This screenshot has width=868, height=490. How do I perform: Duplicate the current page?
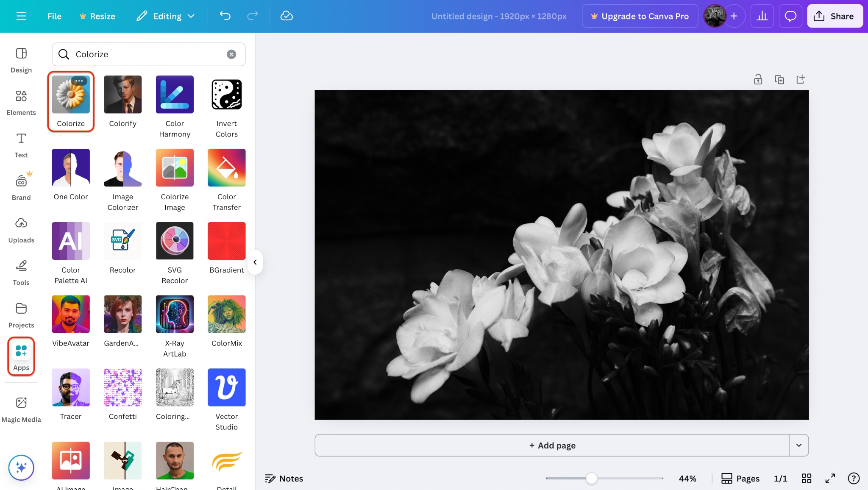point(779,79)
